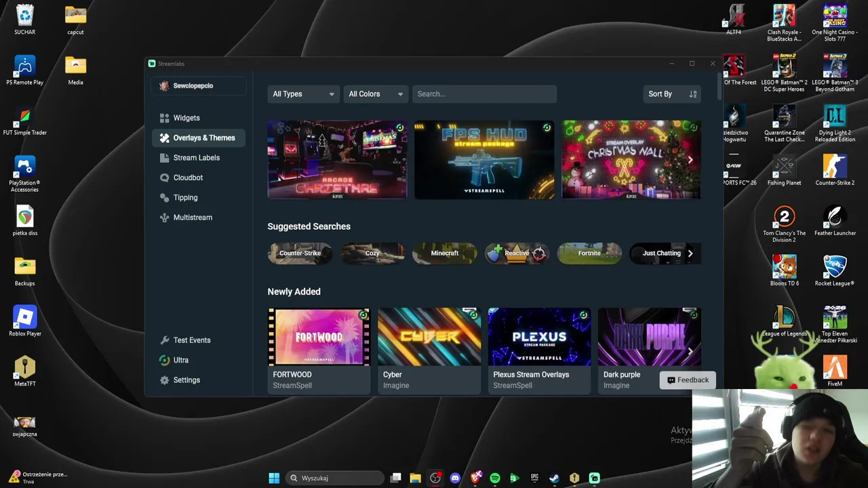Viewport: 868px width, 488px height.
Task: Advance the Newly Added carousel arrow
Action: pyautogui.click(x=690, y=351)
